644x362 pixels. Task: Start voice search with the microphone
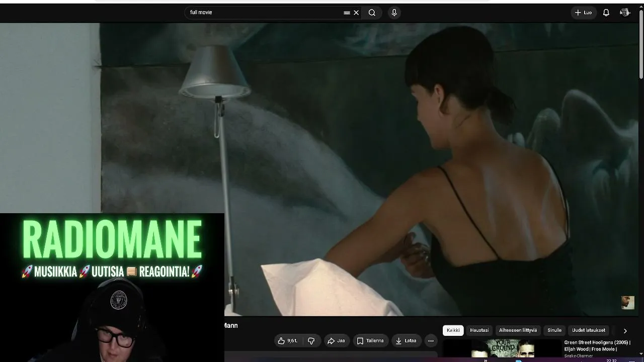(394, 13)
